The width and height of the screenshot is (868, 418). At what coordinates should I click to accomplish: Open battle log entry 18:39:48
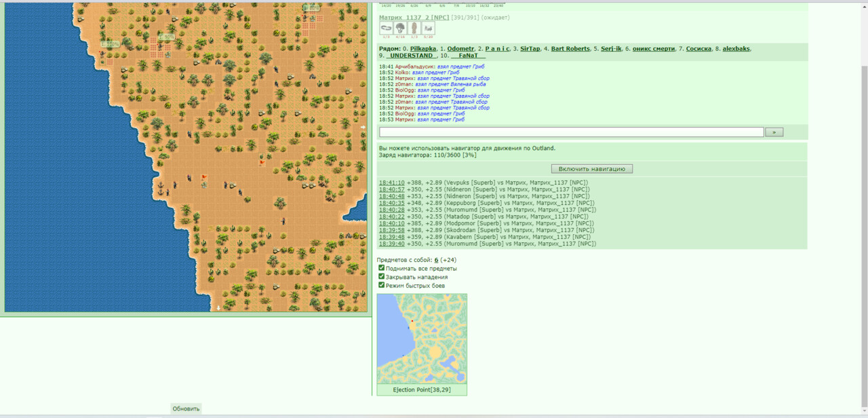391,237
